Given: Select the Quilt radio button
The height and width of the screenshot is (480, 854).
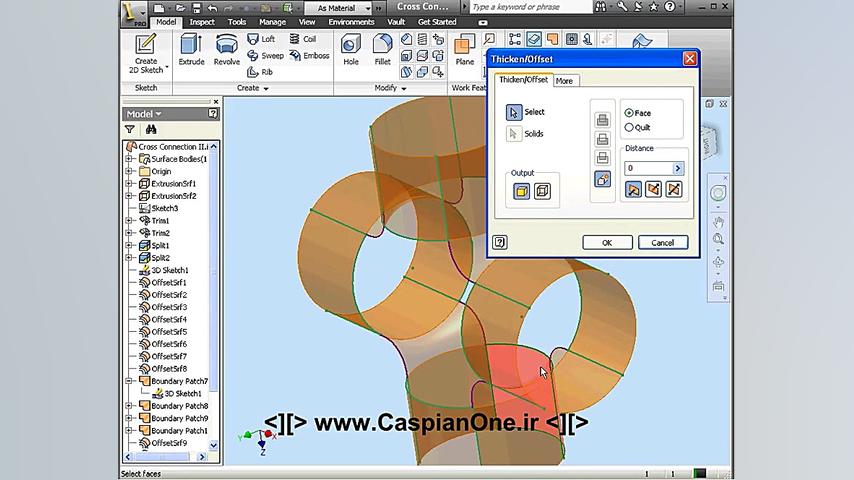Looking at the screenshot, I should (x=629, y=127).
